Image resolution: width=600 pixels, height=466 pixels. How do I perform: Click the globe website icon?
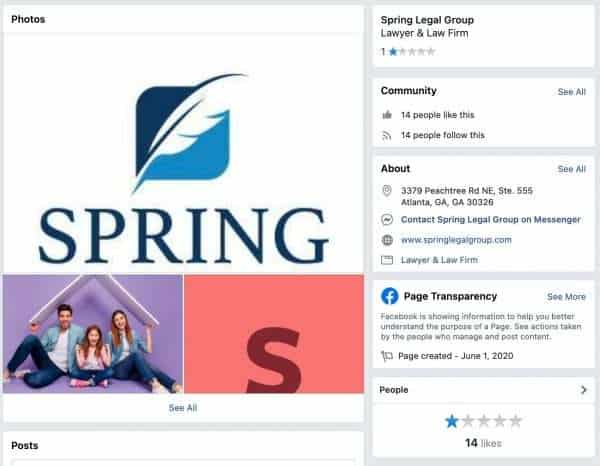387,240
